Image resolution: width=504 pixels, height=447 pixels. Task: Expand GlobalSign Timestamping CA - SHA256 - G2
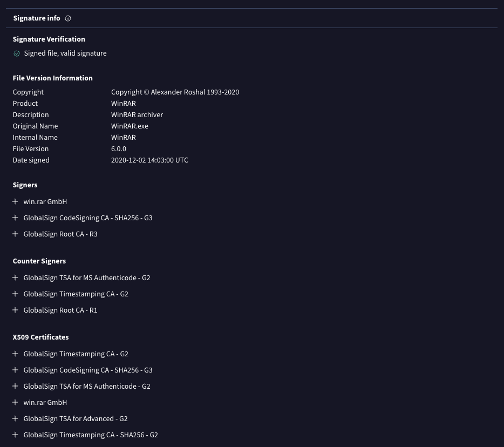point(15,435)
